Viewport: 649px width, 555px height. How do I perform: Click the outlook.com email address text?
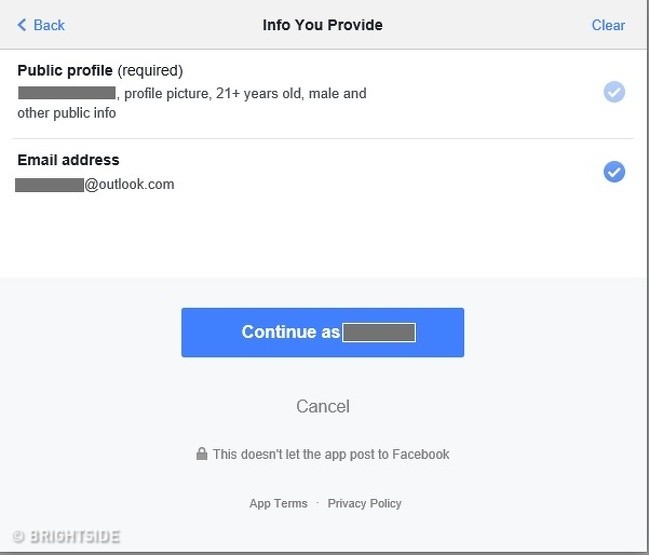pyautogui.click(x=129, y=184)
